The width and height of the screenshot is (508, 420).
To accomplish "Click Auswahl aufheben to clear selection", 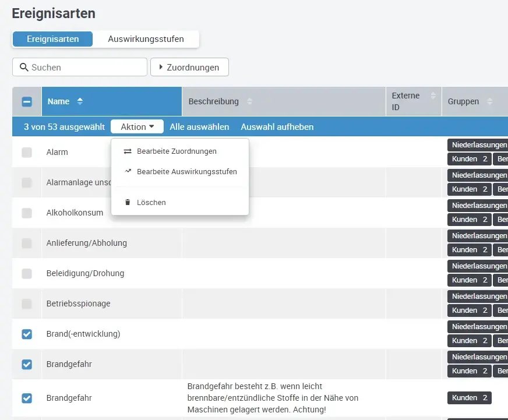I will click(277, 127).
